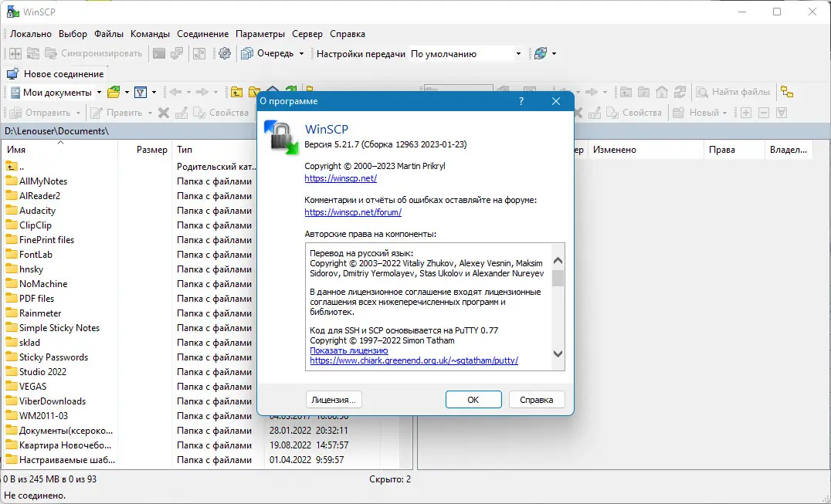Click the Open in PuTTY icon
This screenshot has height=504, width=831.
pos(177,53)
